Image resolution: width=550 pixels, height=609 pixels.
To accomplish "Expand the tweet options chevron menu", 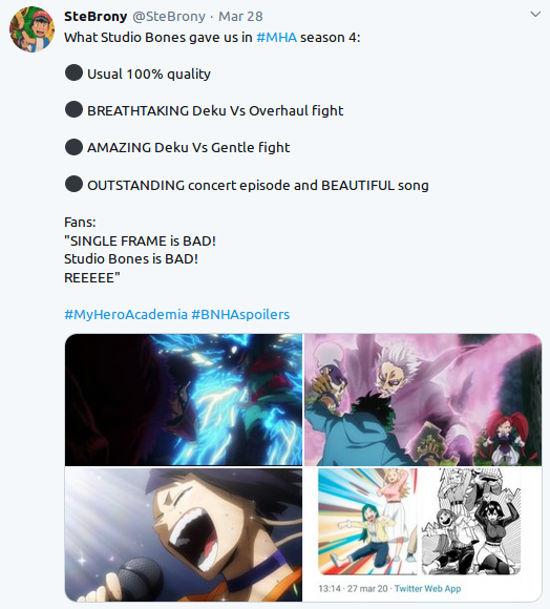I will [x=535, y=14].
